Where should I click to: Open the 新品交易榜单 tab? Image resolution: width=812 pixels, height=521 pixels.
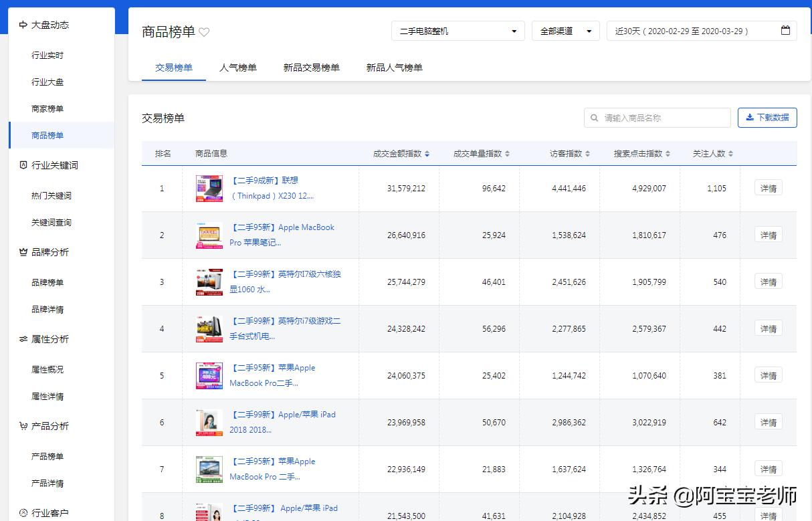point(312,68)
